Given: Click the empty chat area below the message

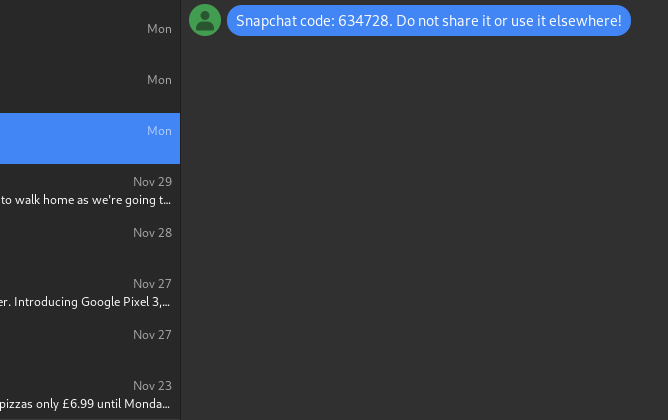Looking at the screenshot, I should pyautogui.click(x=424, y=230).
